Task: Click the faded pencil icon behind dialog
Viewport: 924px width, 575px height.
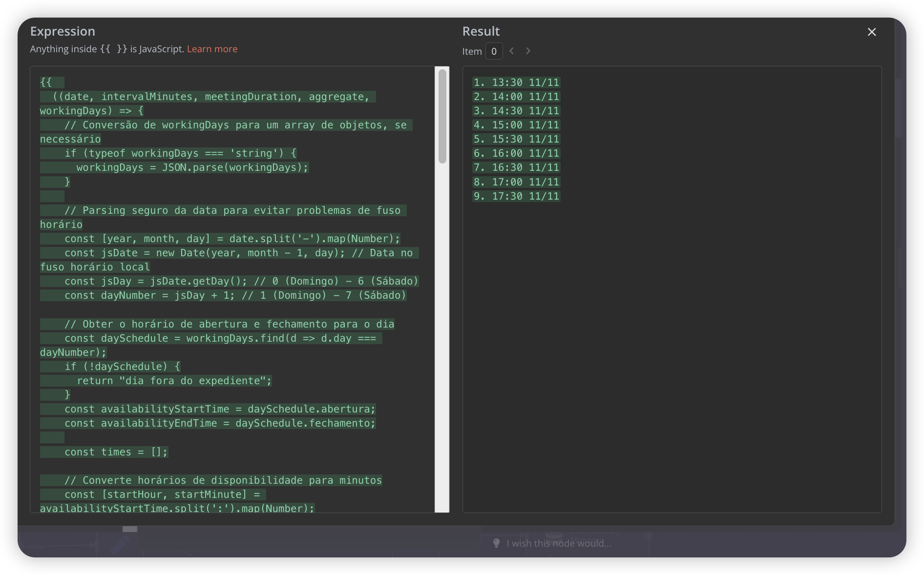Action: pyautogui.click(x=120, y=545)
